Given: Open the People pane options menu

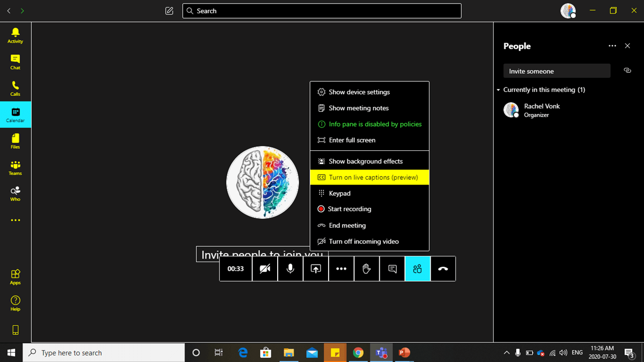Looking at the screenshot, I should [612, 46].
